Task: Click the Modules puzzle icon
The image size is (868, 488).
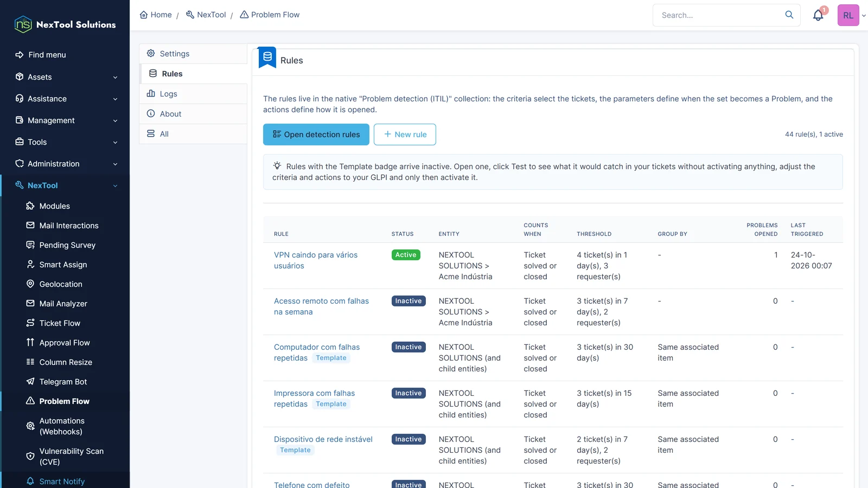Action: pos(30,206)
